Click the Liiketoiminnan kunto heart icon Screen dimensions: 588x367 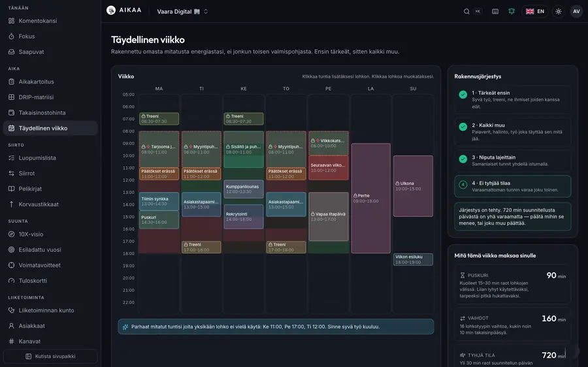[11, 310]
